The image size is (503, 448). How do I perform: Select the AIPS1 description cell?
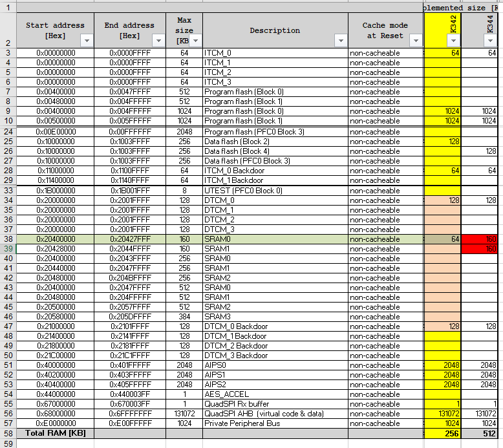(275, 375)
